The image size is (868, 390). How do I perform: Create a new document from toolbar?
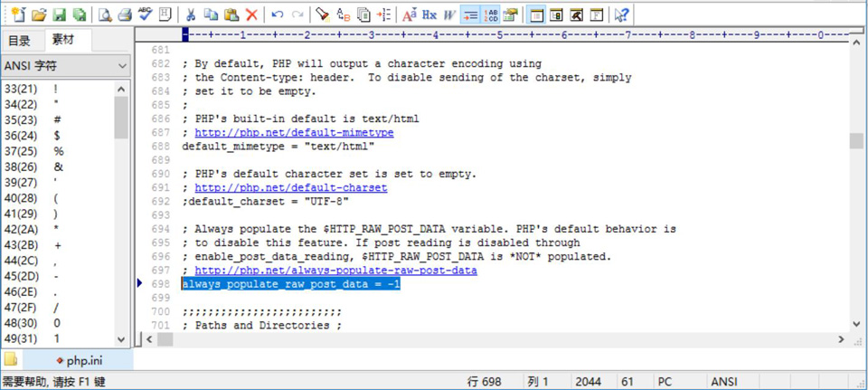tap(19, 14)
